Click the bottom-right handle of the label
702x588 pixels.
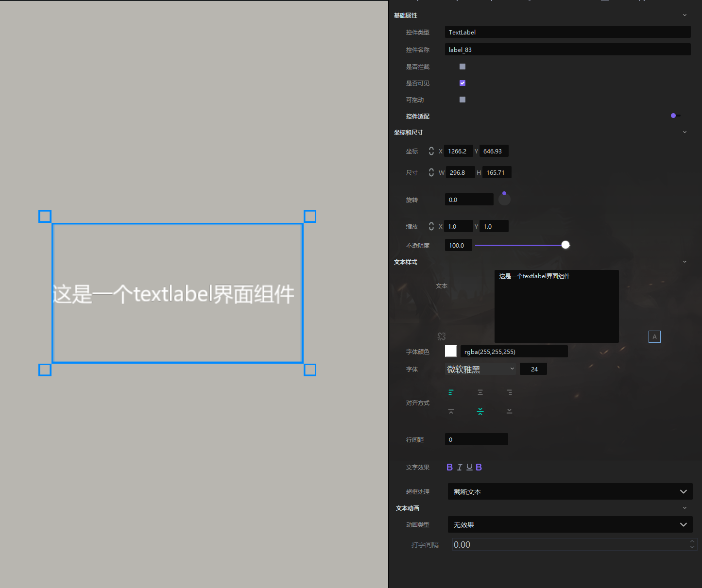coord(310,370)
